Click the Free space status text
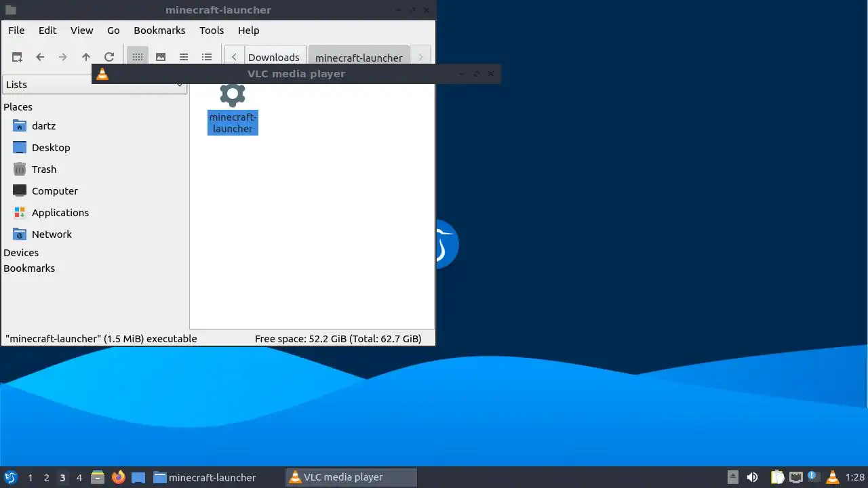This screenshot has height=488, width=868. point(338,339)
